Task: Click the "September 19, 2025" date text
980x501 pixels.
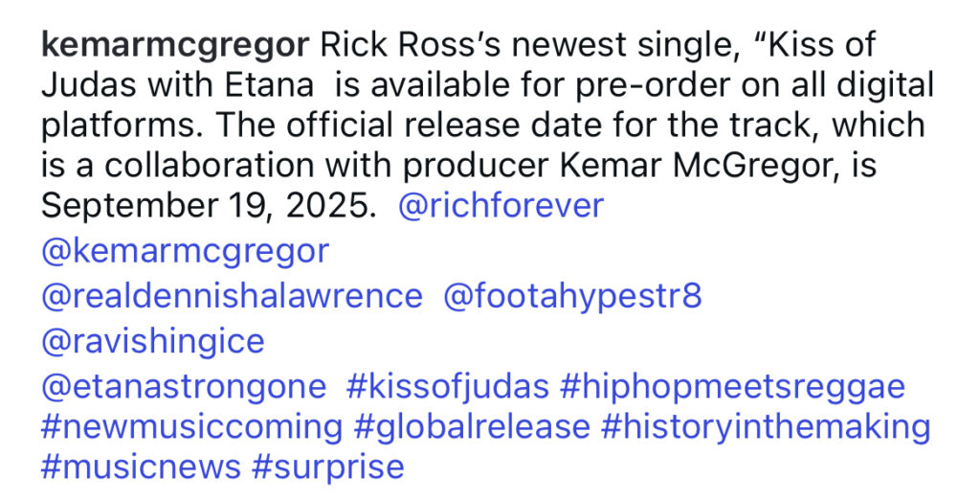Action: click(206, 206)
